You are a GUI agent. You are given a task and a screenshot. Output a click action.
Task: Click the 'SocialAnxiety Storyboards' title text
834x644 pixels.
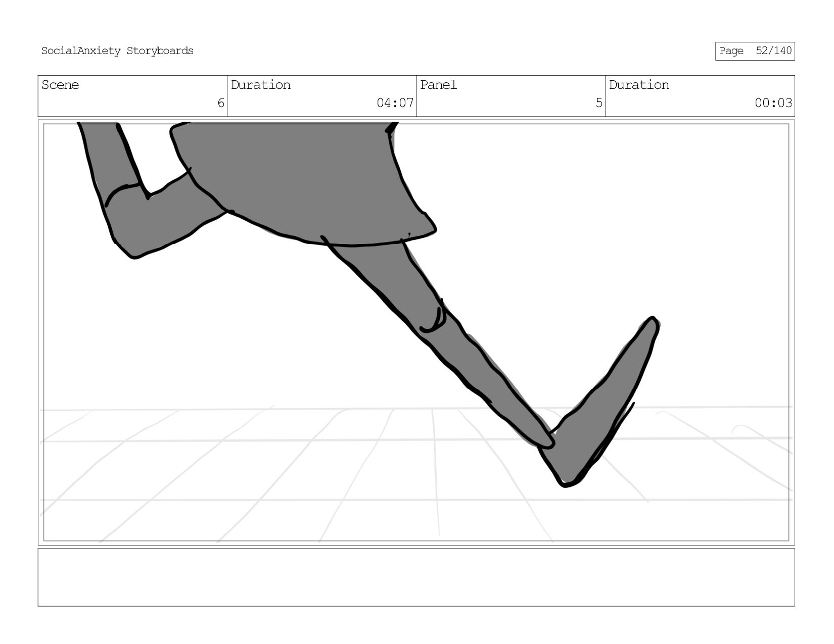[x=117, y=51]
